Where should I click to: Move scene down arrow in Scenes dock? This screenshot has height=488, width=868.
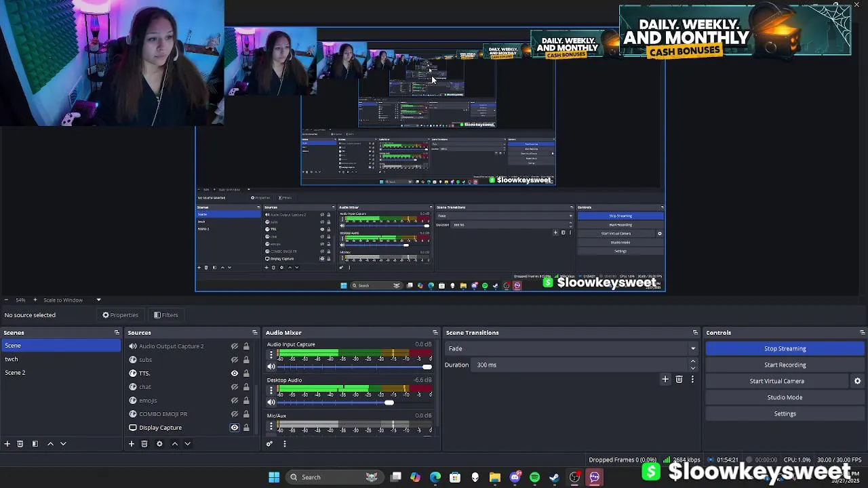[63, 444]
